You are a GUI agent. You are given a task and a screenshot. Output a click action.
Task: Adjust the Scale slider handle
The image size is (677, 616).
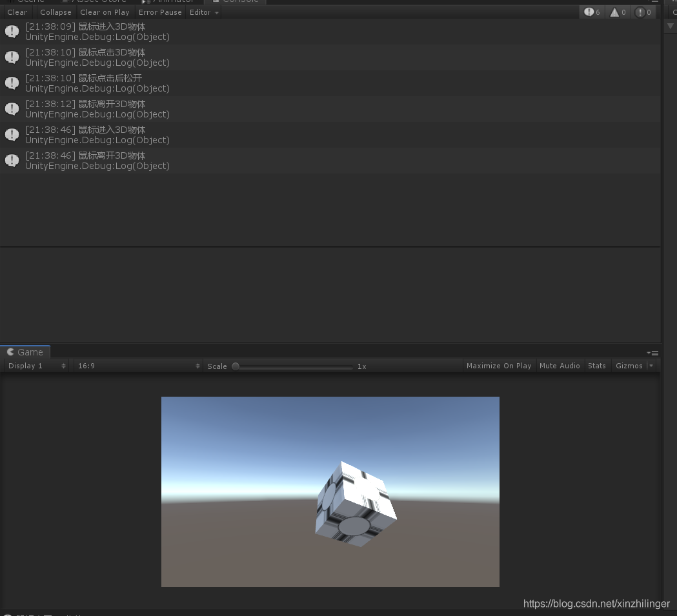tap(236, 366)
